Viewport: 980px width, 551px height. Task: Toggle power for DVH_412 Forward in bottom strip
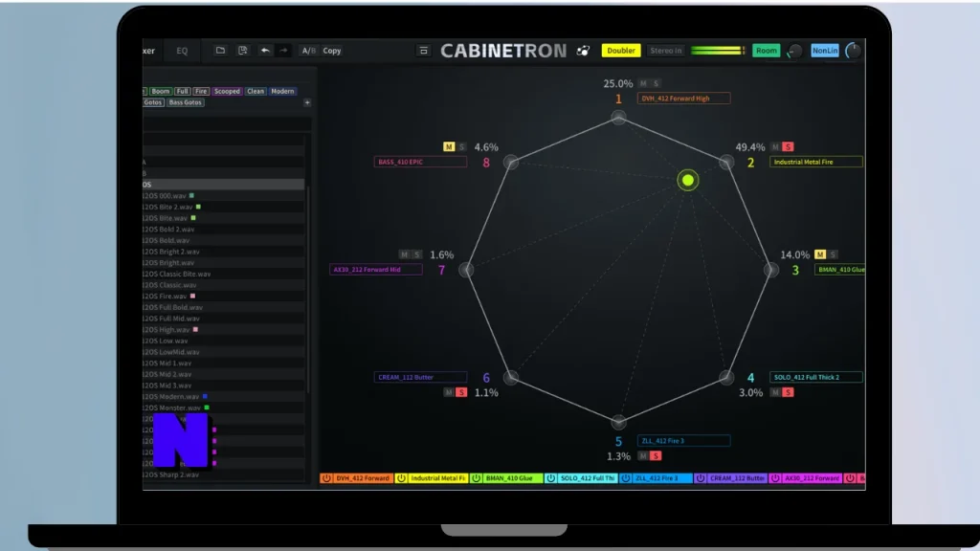326,478
